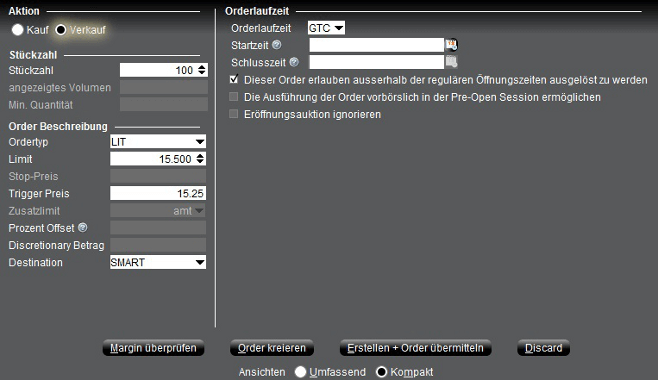This screenshot has height=380, width=658.
Task: Click the Order Beschreibung heading
Action: tap(58, 126)
